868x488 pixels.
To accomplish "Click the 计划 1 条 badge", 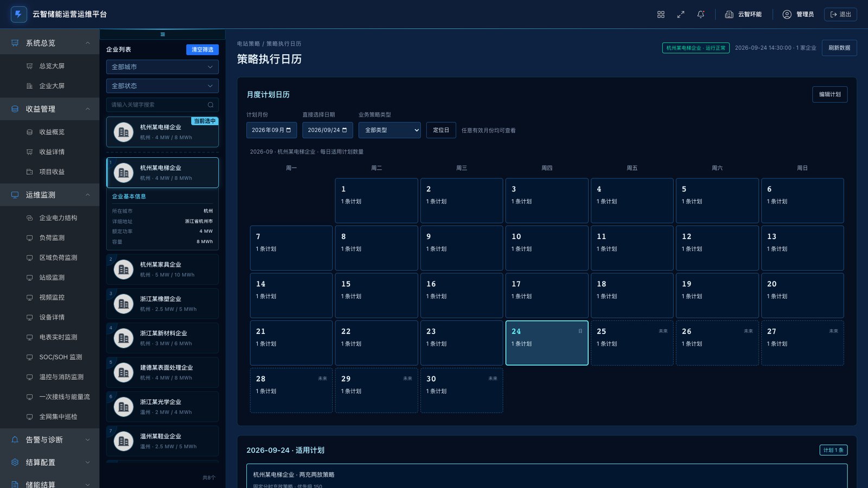I will tap(833, 450).
